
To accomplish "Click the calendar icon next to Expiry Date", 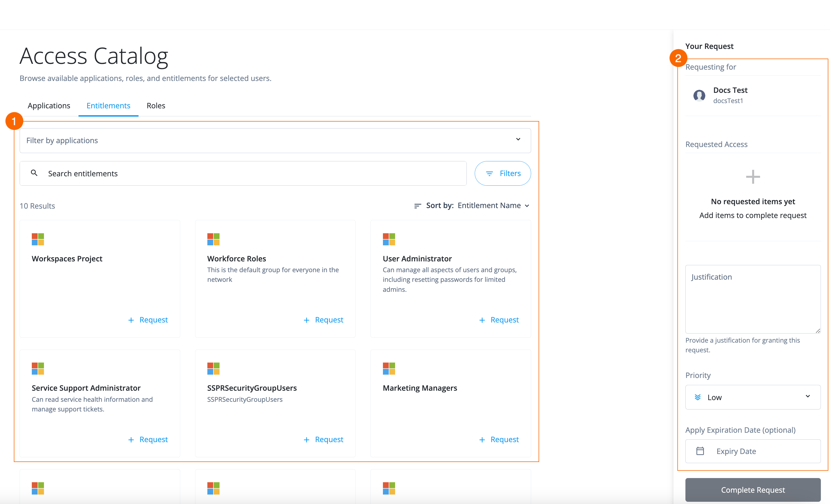I will coord(701,451).
